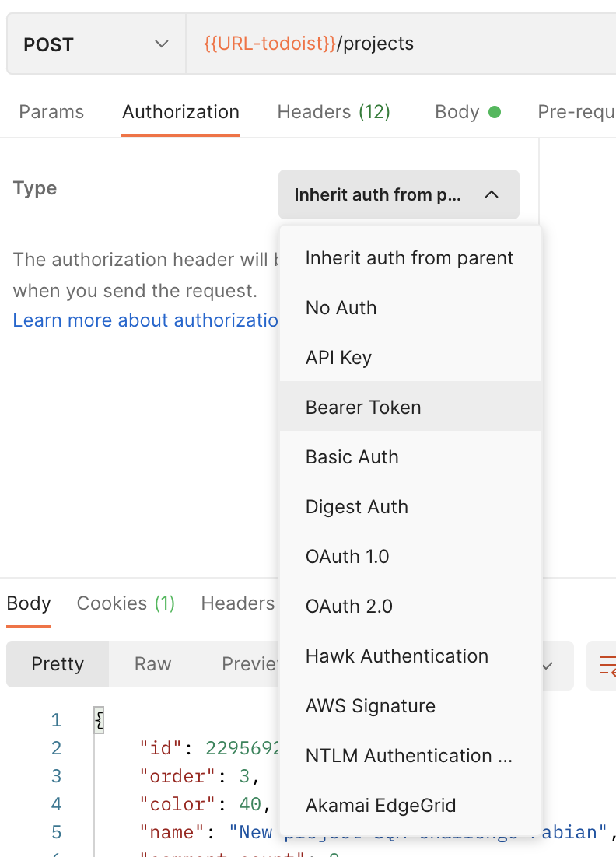The height and width of the screenshot is (857, 616).
Task: Choose 'NTLM Authentication' from list
Action: pos(408,755)
